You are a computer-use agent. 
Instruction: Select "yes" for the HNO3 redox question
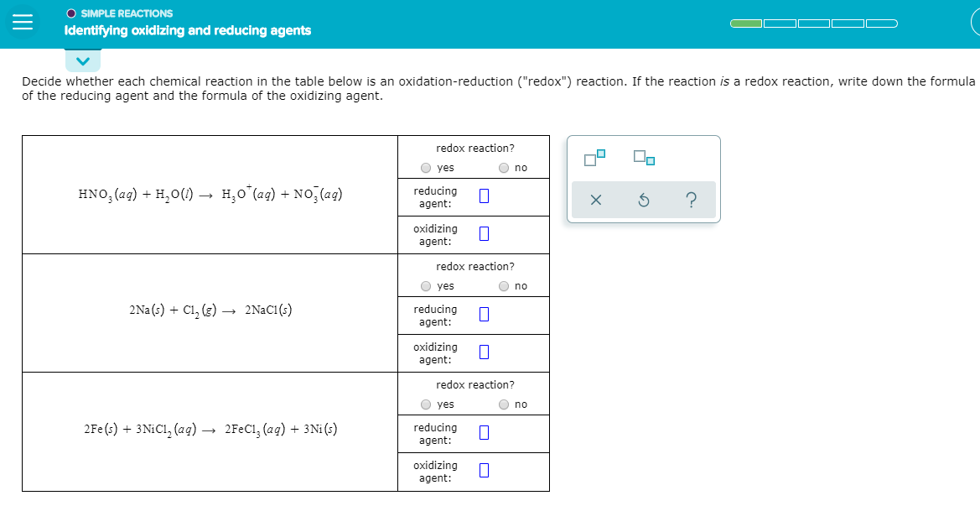(x=426, y=167)
